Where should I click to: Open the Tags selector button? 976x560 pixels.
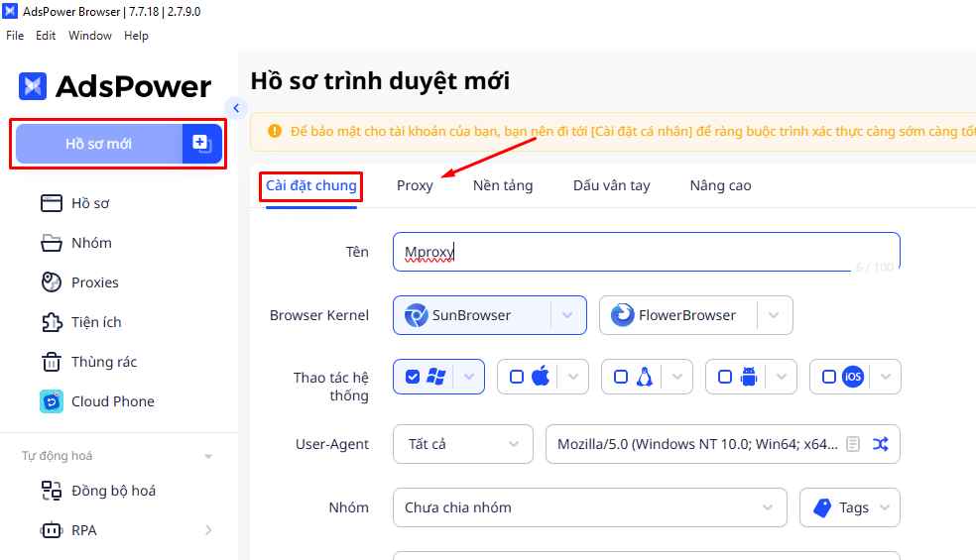(x=850, y=507)
